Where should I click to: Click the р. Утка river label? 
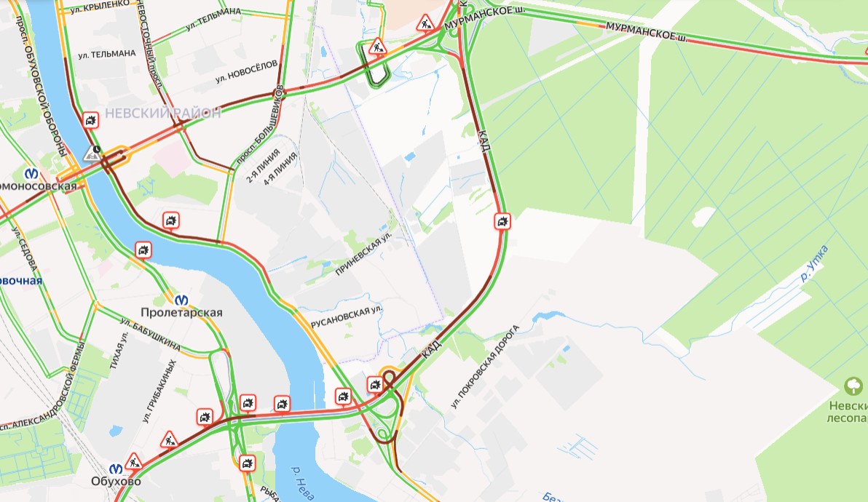click(x=815, y=263)
